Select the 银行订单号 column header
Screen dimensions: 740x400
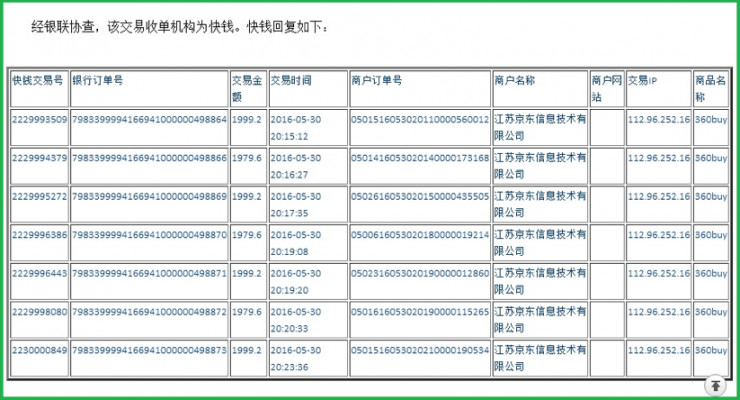point(149,89)
